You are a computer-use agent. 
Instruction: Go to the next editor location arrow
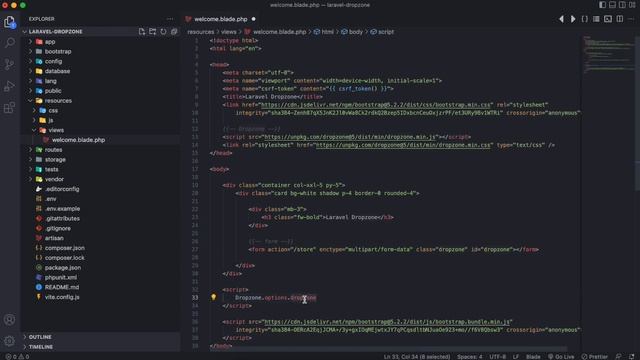point(573,19)
